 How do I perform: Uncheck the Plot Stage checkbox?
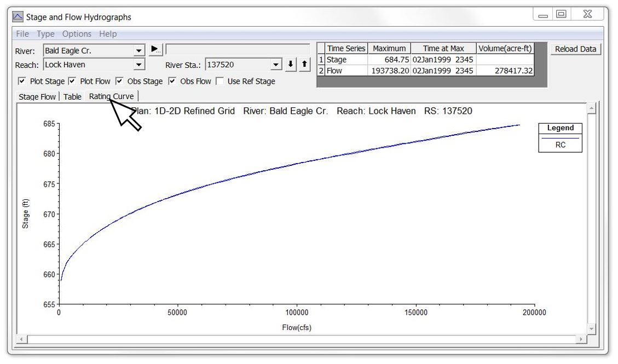[22, 81]
